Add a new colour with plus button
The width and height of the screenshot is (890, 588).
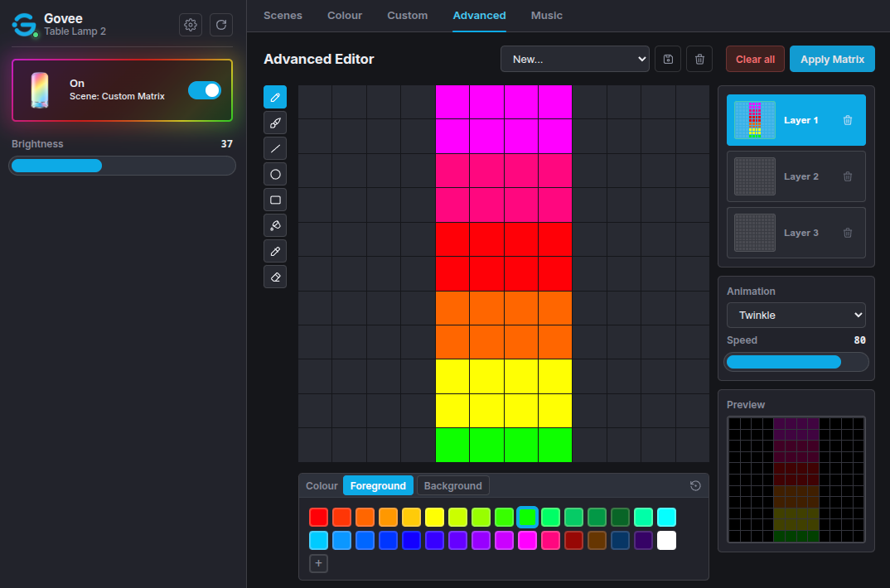coord(318,564)
